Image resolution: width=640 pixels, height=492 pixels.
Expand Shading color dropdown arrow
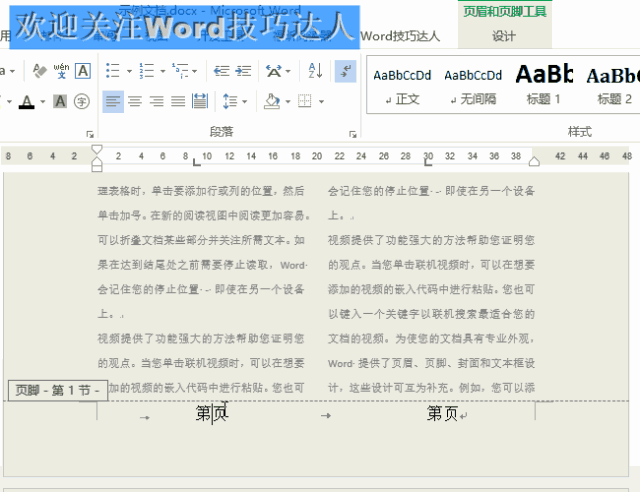[288, 102]
